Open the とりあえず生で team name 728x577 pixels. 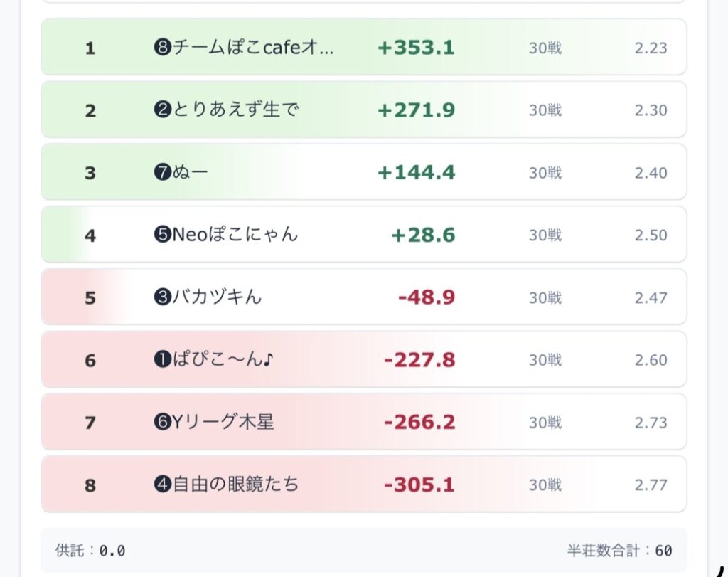pos(235,110)
